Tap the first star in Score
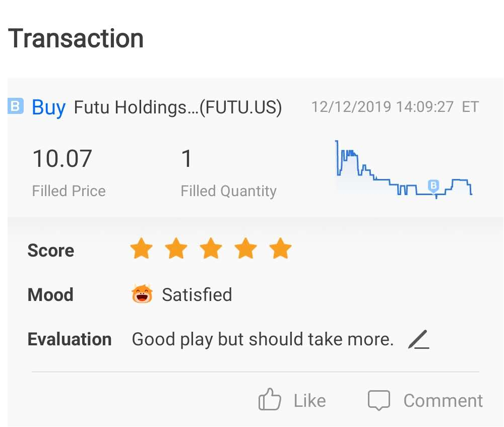 (x=141, y=249)
